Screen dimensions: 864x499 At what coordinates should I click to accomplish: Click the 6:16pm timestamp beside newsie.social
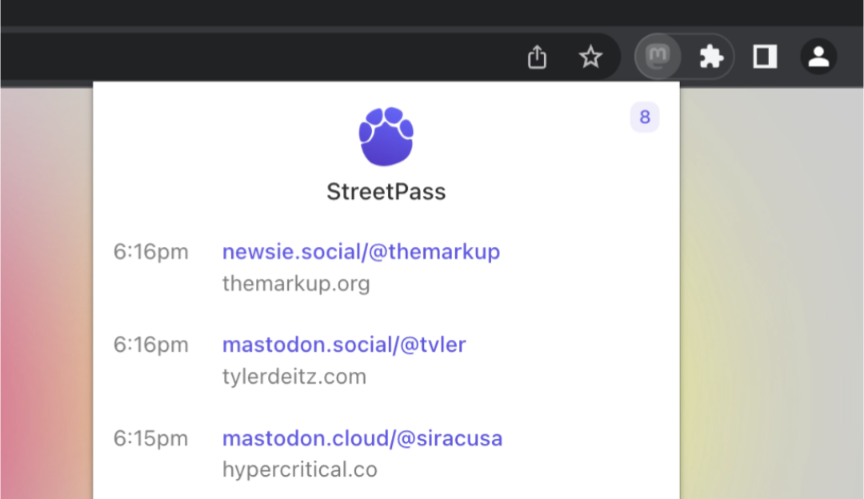[x=150, y=252]
